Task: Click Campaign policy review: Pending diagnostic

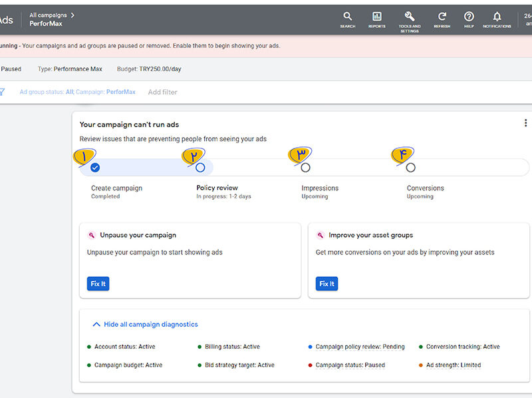Action: [360, 347]
